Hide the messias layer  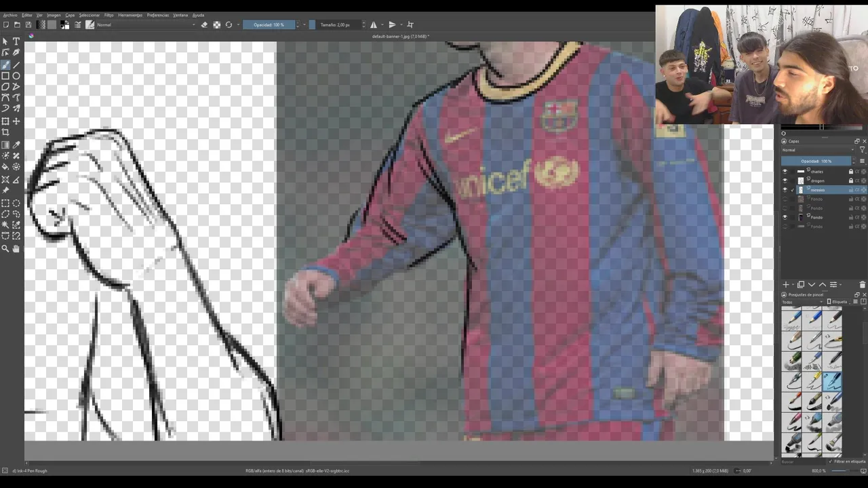tap(785, 190)
